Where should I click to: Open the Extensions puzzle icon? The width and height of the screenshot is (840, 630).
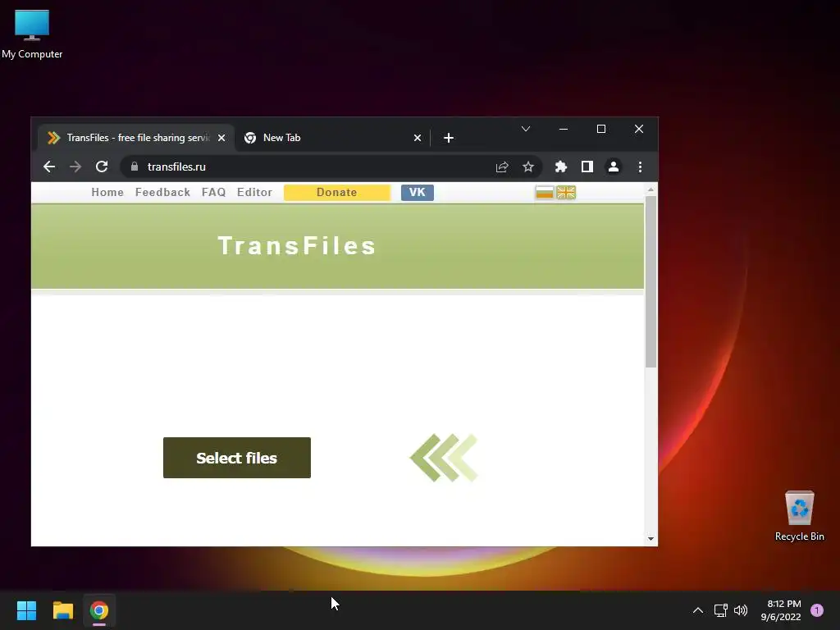(561, 167)
